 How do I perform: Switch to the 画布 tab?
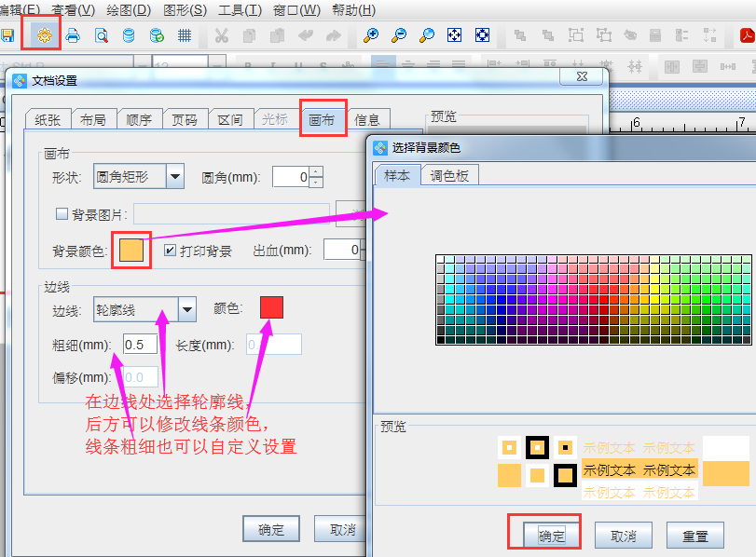pyautogui.click(x=322, y=119)
